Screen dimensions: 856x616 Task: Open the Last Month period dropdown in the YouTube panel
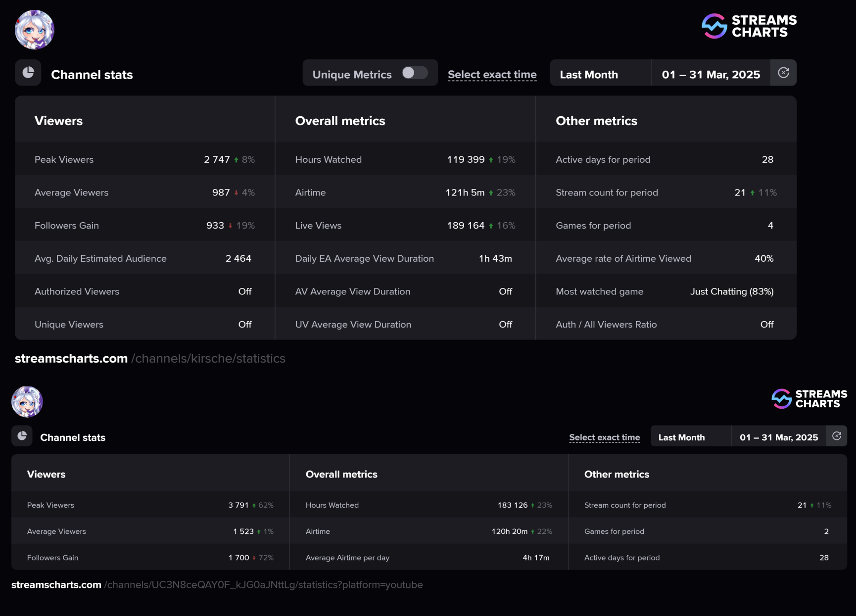(690, 437)
